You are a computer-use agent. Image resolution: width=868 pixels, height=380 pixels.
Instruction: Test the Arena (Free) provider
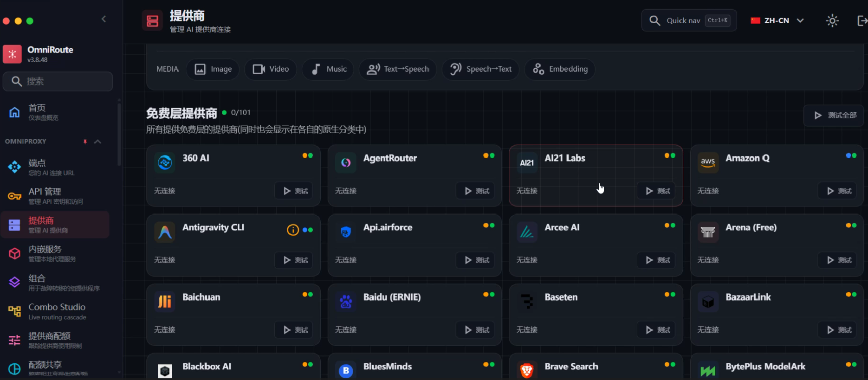point(838,260)
